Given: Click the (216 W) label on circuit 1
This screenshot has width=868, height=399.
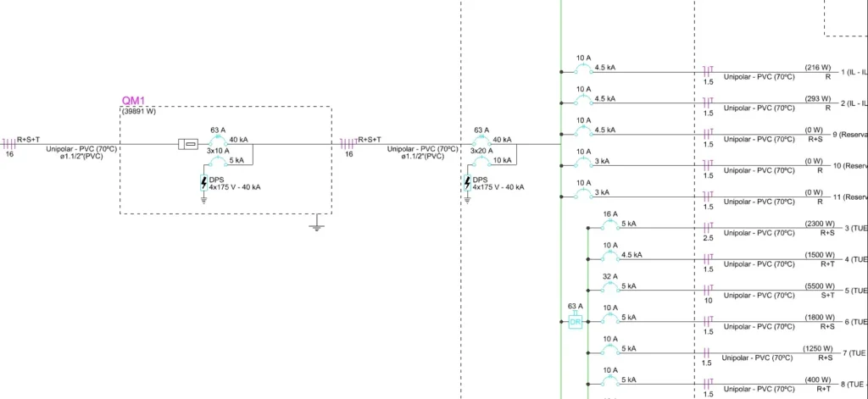Looking at the screenshot, I should [819, 66].
